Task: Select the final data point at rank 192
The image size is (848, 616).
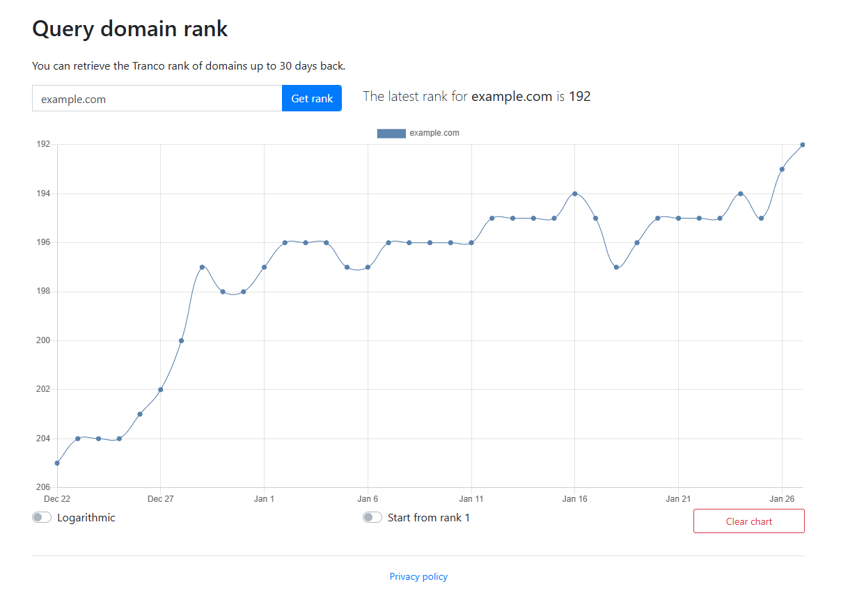Action: pyautogui.click(x=803, y=145)
